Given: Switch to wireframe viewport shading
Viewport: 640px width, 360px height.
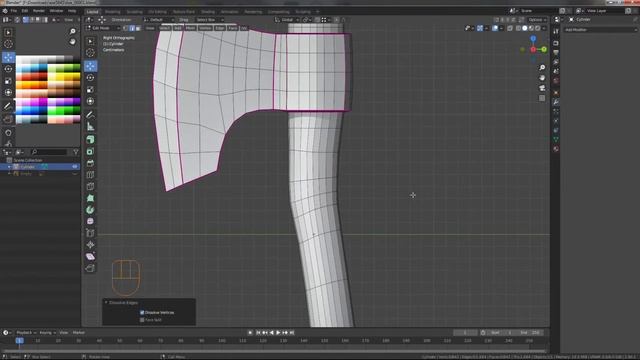Looking at the screenshot, I should coord(518,28).
